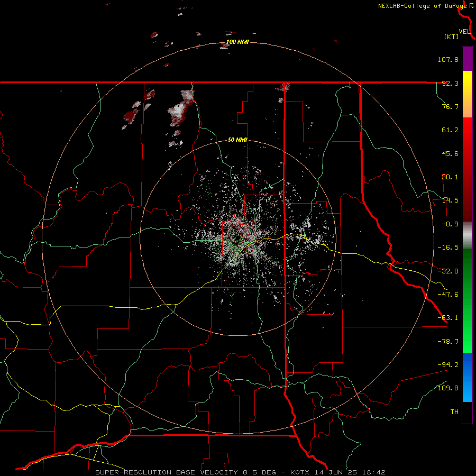Click the 92.3 velocity scale value
476x476 pixels.
tap(450, 83)
